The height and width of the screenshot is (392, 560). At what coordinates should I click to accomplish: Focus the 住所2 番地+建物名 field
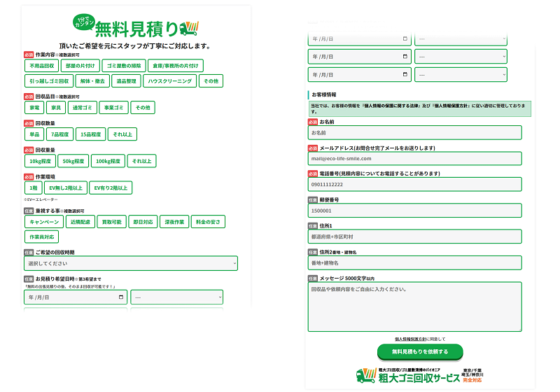point(414,262)
